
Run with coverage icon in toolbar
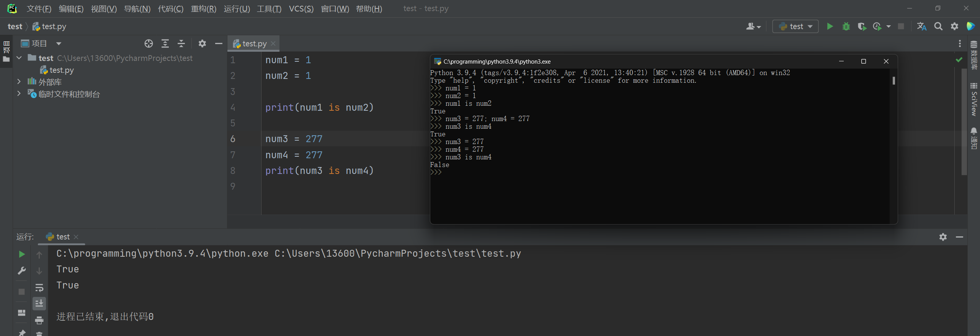[x=862, y=26]
